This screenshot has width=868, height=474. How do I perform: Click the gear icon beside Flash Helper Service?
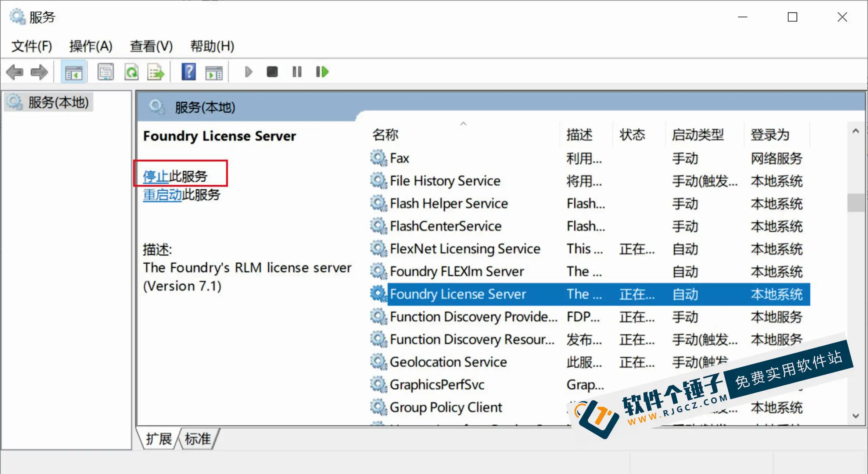click(379, 203)
